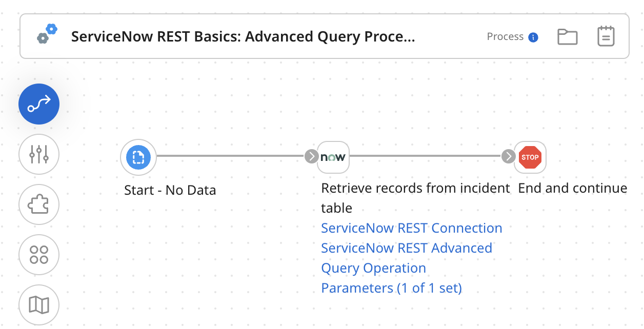Click the chevron before End and continue
Viewport: 644px width, 329px height.
tap(508, 157)
